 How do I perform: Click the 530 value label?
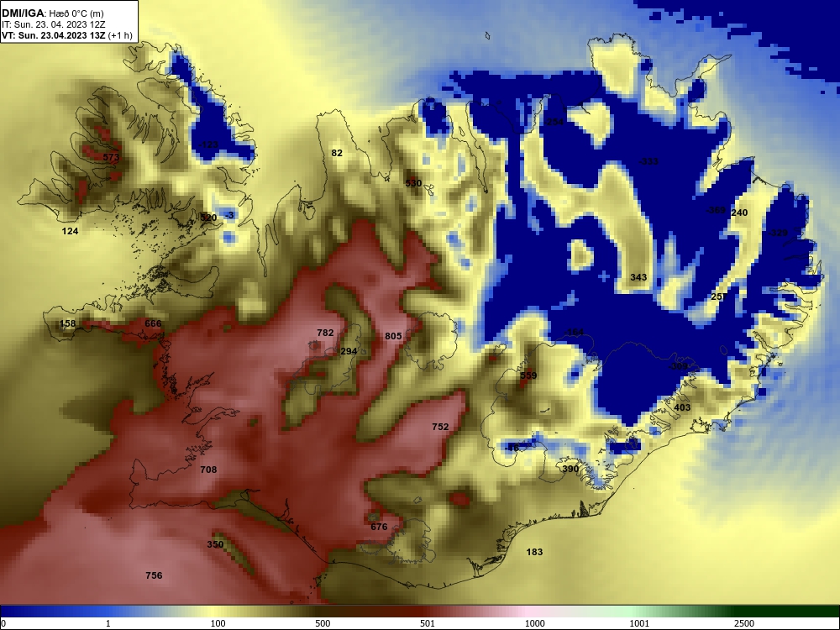point(413,183)
